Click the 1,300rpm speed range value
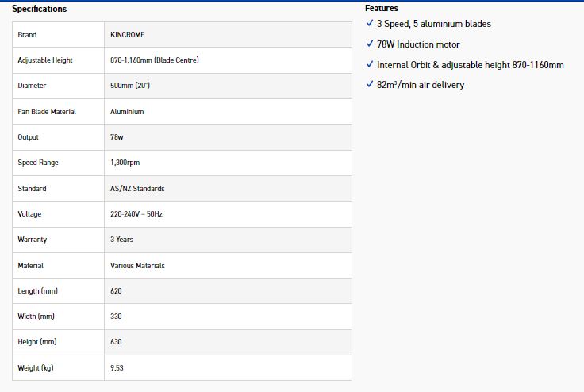Viewport: 584px width, 392px height. (x=126, y=163)
